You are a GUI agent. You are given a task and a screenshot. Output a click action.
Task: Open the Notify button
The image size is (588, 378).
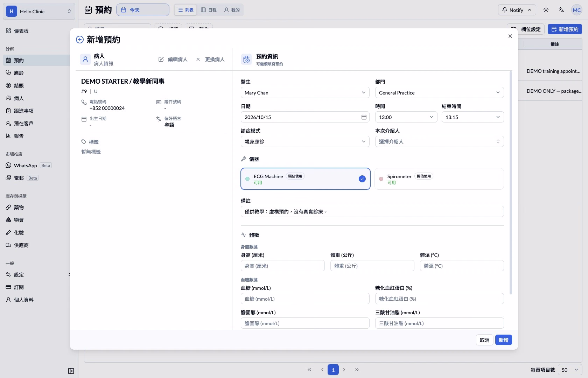pos(517,10)
